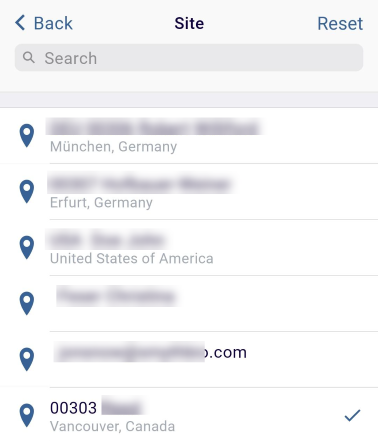Image resolution: width=378 pixels, height=441 pixels.
Task: Choose the Erfurt, Germany site entry
Action: coord(189,192)
